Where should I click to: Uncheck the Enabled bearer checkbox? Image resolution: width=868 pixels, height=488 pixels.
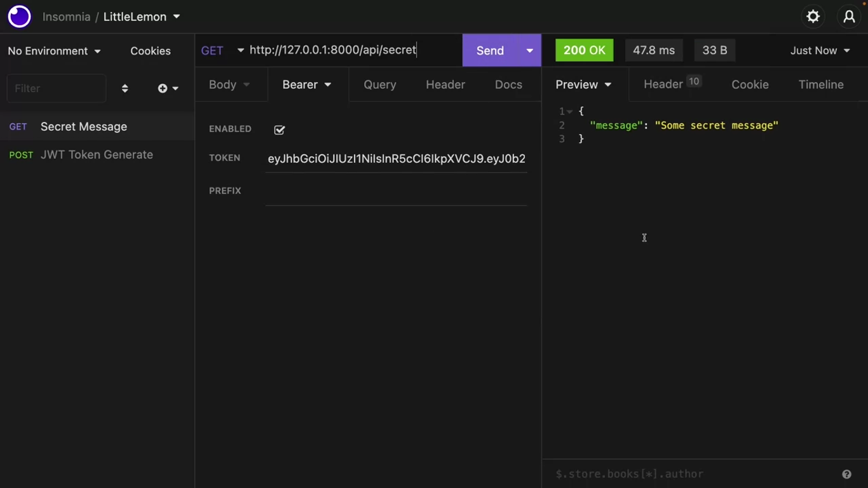tap(280, 130)
